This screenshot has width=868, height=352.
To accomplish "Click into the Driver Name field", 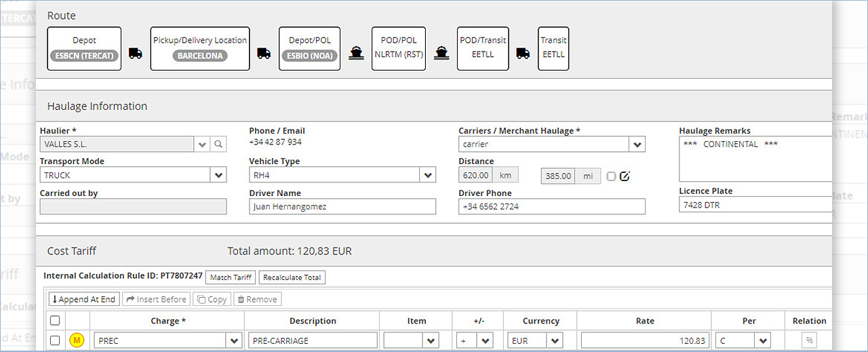I will (342, 207).
